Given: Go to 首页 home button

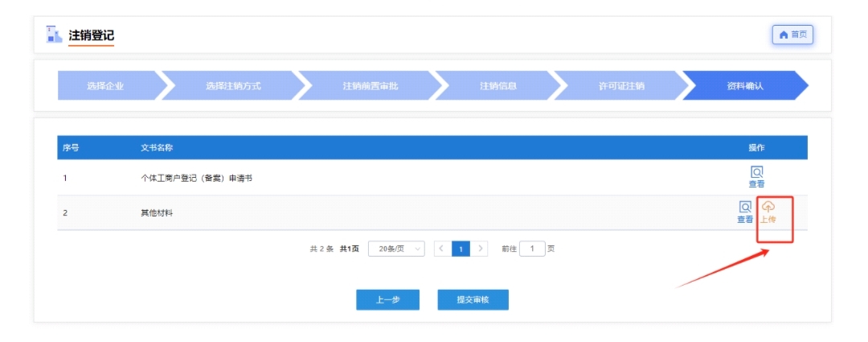Looking at the screenshot, I should [792, 35].
